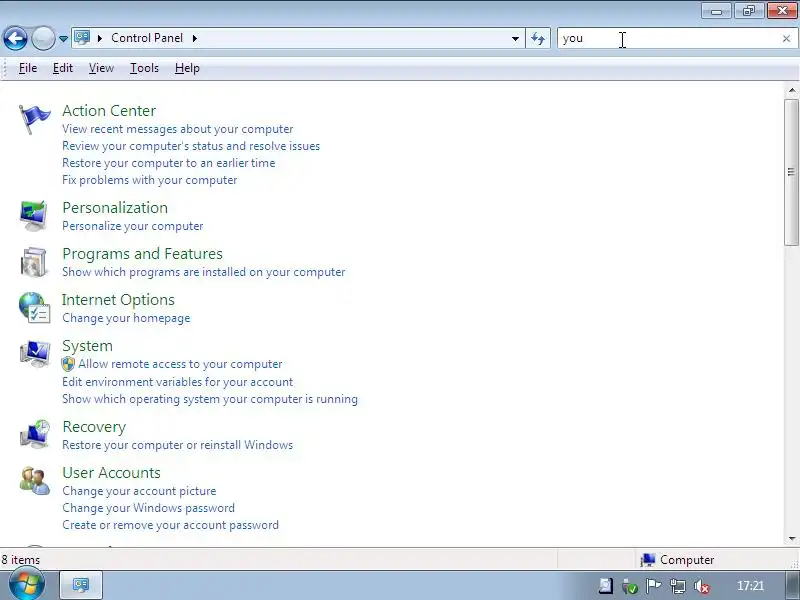Open Review your computer's status and resolve issues
This screenshot has width=800, height=600.
[191, 146]
